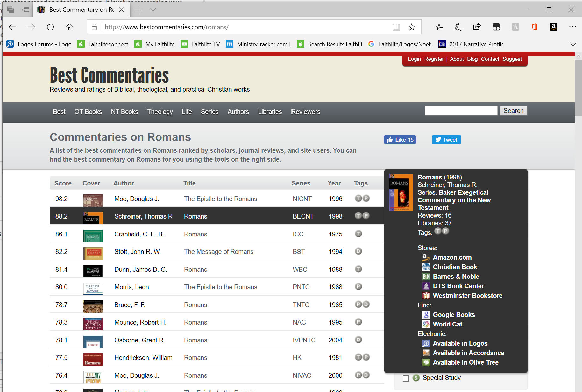Open the Reviewers menu
This screenshot has width=582, height=392.
[306, 112]
